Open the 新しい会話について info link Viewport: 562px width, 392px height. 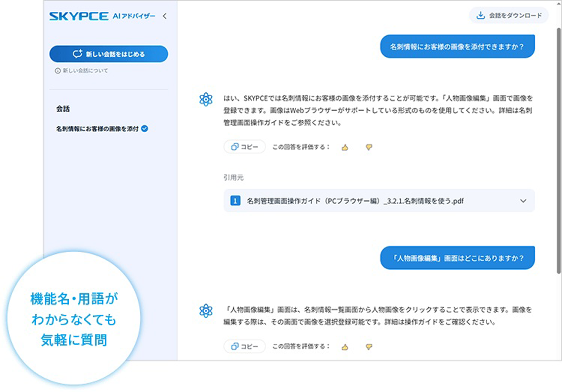pos(82,71)
